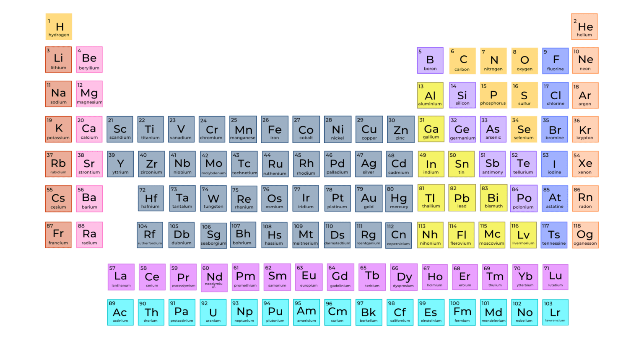Screen dimensions: 644x362
Task: Select the Iron element tile
Action: 275,129
